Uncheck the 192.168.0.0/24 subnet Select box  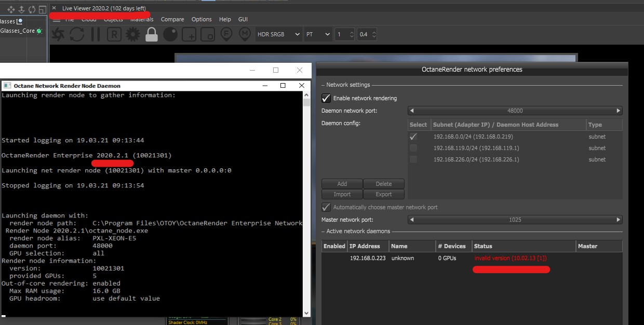tap(413, 137)
